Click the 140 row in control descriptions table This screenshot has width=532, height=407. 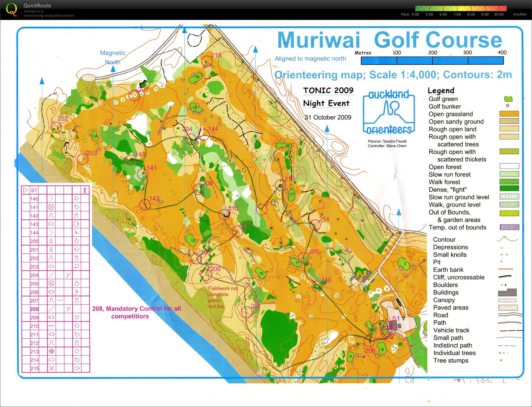tap(56, 199)
